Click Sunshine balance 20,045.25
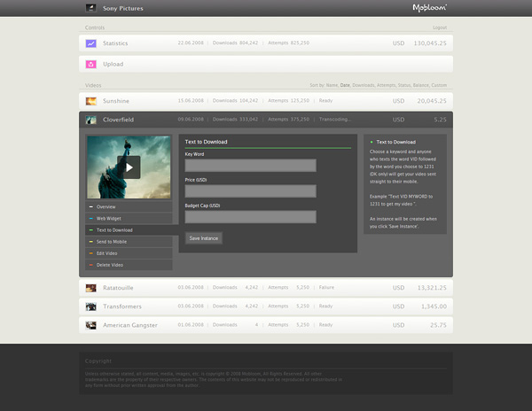The width and height of the screenshot is (532, 411). tap(432, 101)
